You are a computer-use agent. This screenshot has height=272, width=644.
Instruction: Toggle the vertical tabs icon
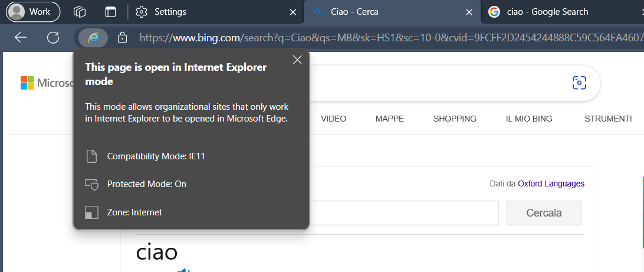[x=110, y=12]
